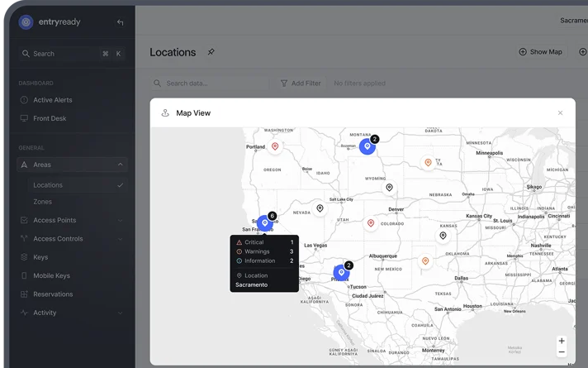The height and width of the screenshot is (368, 588).
Task: Collapse the Areas section
Action: pyautogui.click(x=120, y=165)
